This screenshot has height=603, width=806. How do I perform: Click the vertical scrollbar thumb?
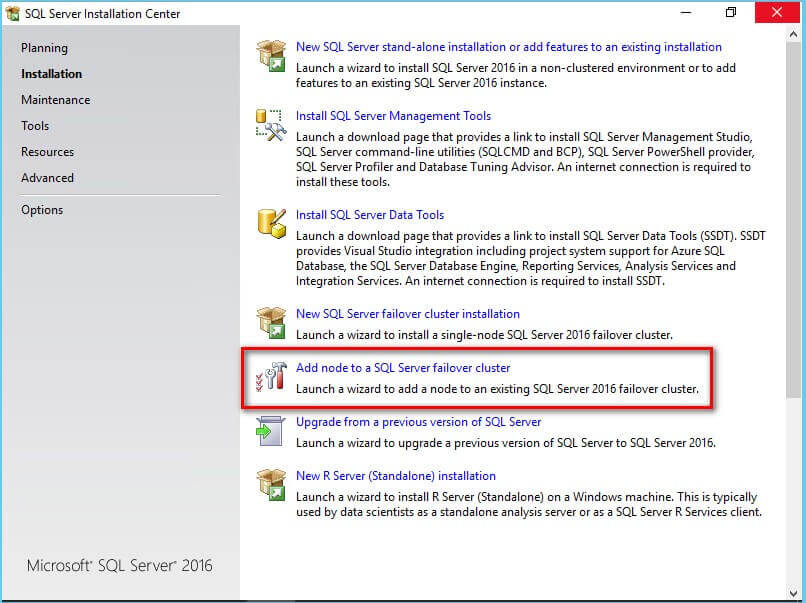[x=793, y=220]
